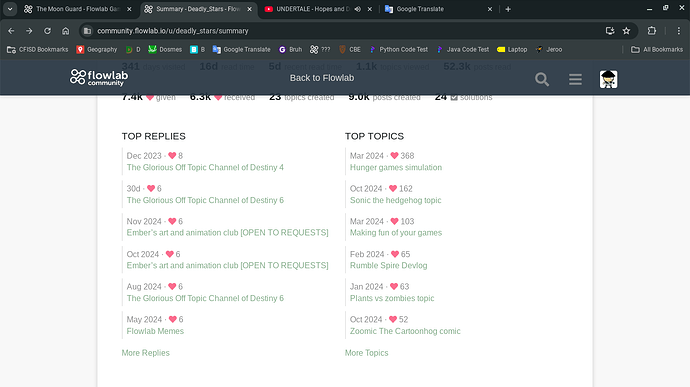Open the Nov 2024 Ember's art club reply
Viewport: 690px width, 387px height.
[x=228, y=232]
